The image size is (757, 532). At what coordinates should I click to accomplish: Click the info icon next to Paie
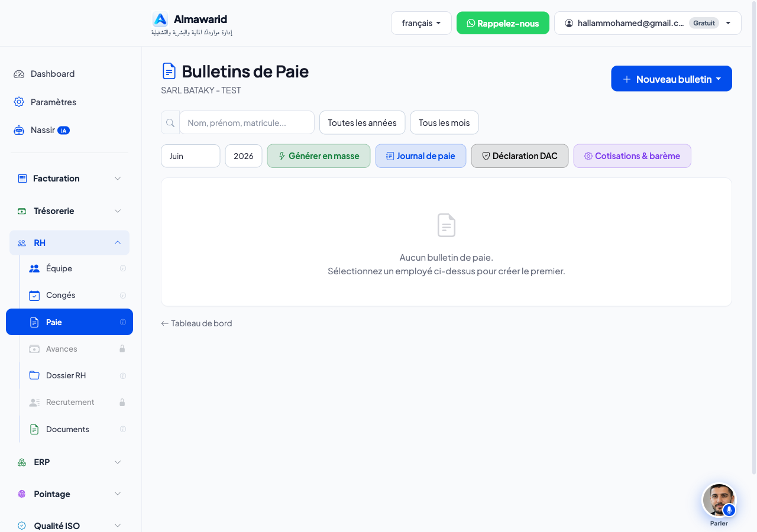click(x=123, y=322)
